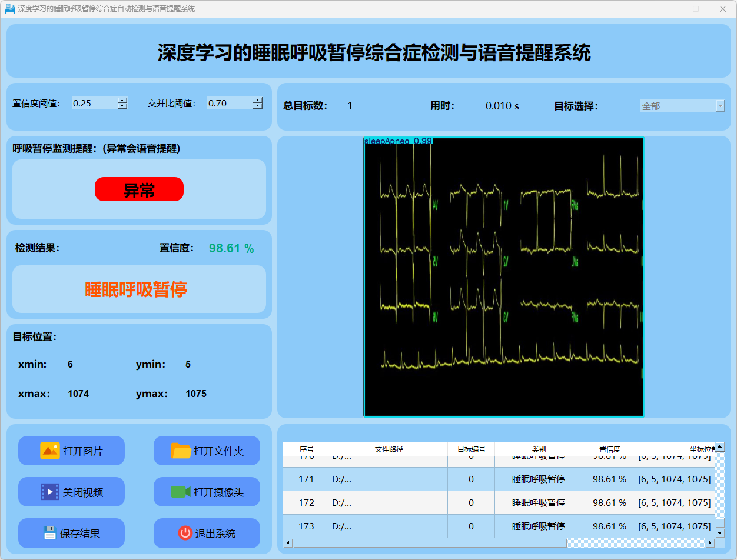Screen dimensions: 737x560
Task: Click the folder icon on 打开文件夹
Action: click(x=181, y=451)
